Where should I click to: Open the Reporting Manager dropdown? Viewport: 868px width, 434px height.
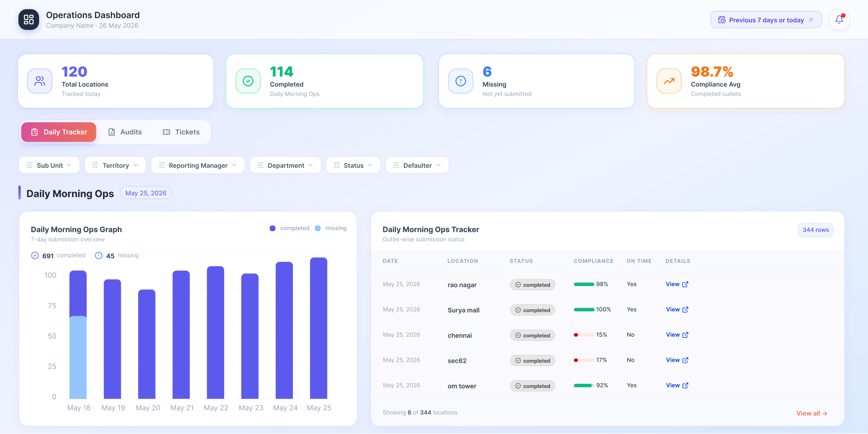pos(198,165)
